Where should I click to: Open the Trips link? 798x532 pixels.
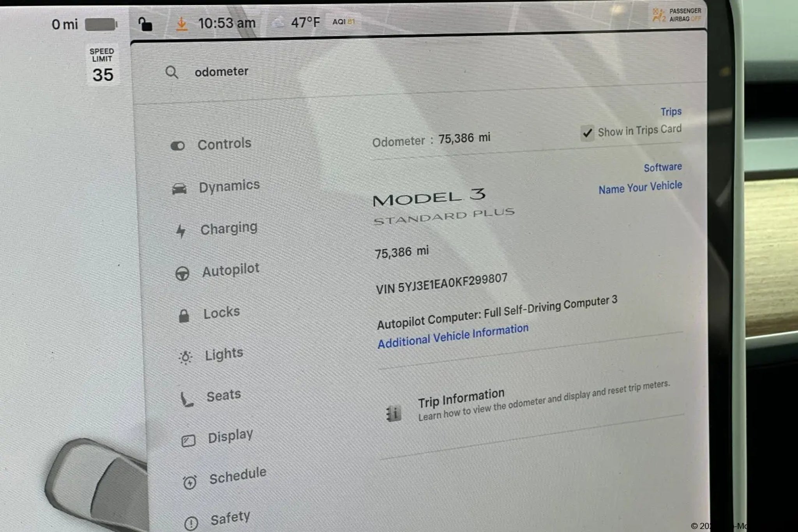671,112
